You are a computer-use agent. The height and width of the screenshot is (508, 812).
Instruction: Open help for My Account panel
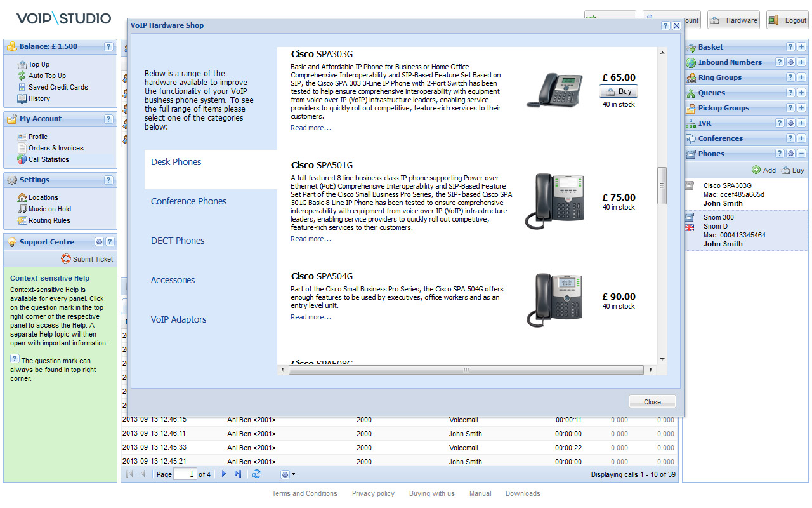(x=108, y=119)
